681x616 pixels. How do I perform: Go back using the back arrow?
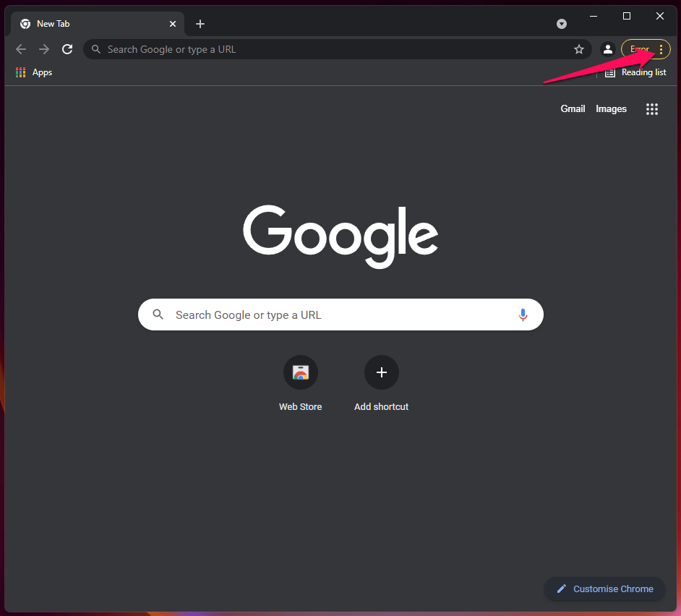21,49
